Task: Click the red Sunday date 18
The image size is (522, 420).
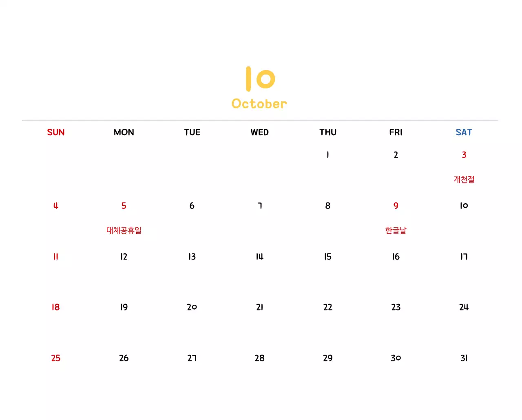Action: [x=55, y=307]
